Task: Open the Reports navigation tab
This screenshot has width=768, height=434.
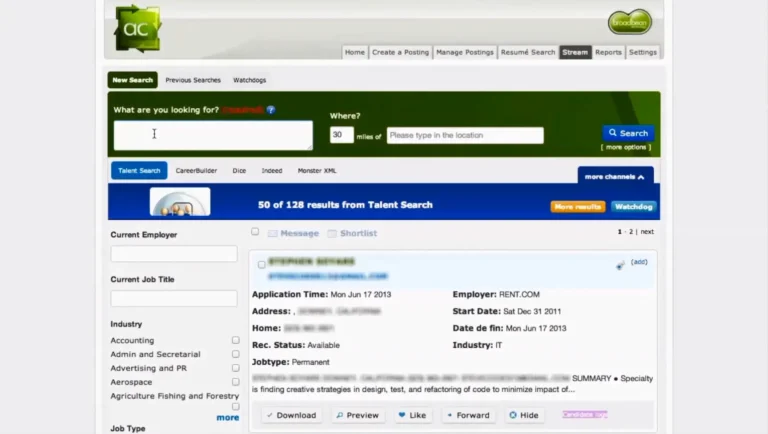Action: pyautogui.click(x=608, y=52)
